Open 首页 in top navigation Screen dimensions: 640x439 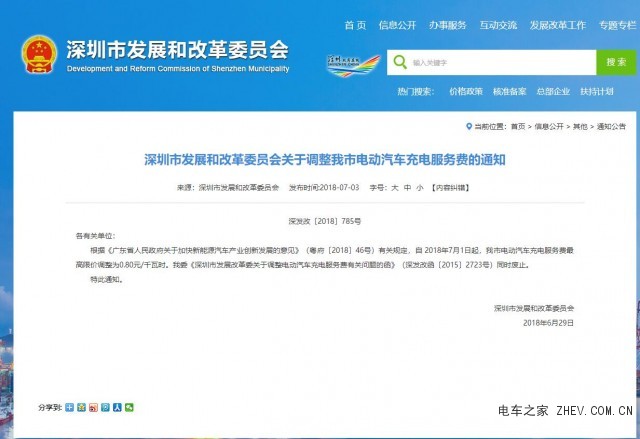(356, 25)
